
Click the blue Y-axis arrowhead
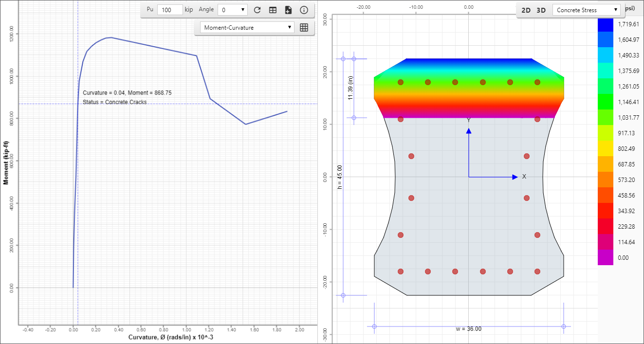(469, 130)
